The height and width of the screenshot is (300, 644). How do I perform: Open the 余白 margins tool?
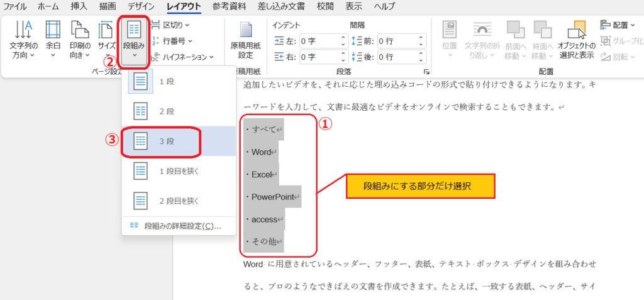click(x=53, y=40)
